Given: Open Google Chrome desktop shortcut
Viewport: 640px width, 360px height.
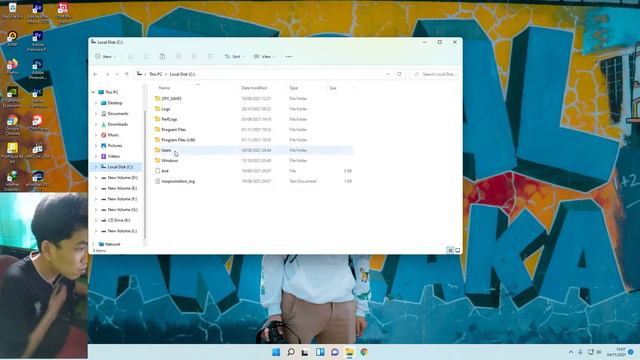Looking at the screenshot, I should coord(12,124).
